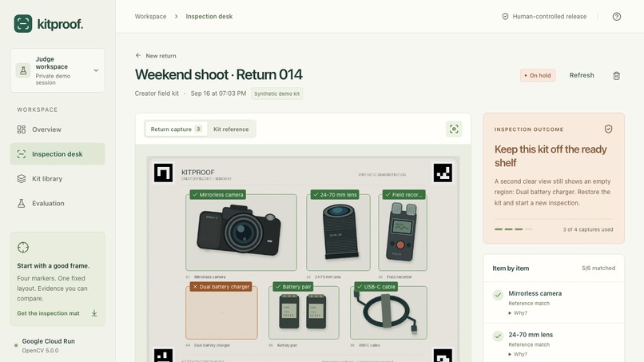Click the camera image on mat

(x=239, y=230)
